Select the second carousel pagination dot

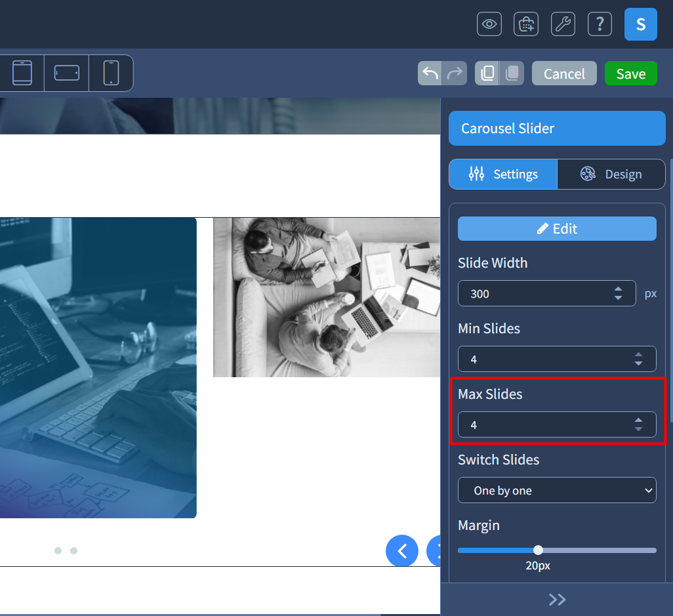(x=74, y=551)
